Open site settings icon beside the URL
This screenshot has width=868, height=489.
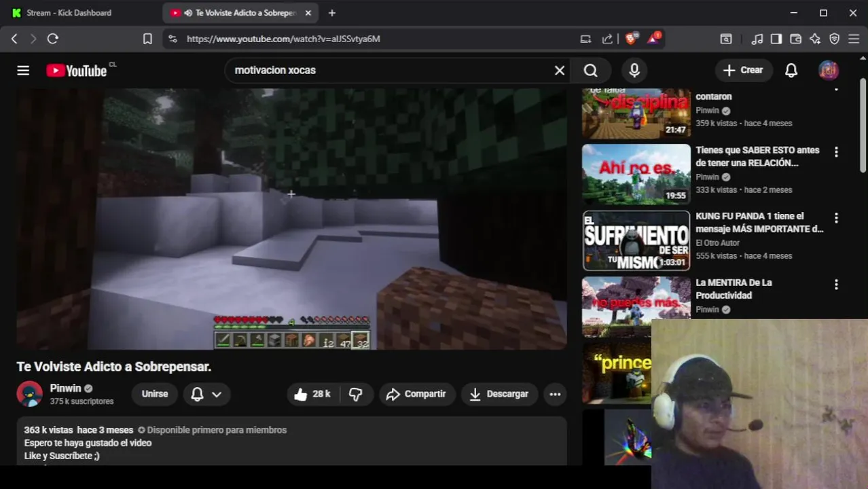click(173, 39)
